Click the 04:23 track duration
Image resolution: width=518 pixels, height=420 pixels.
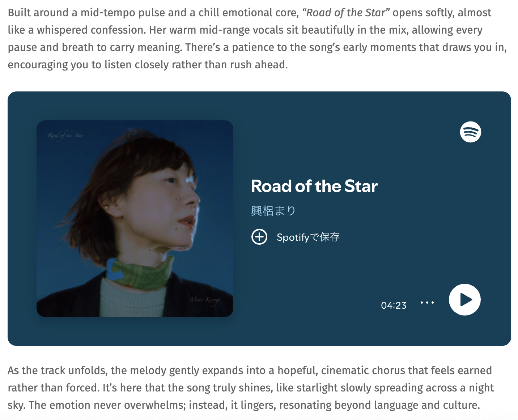click(394, 305)
